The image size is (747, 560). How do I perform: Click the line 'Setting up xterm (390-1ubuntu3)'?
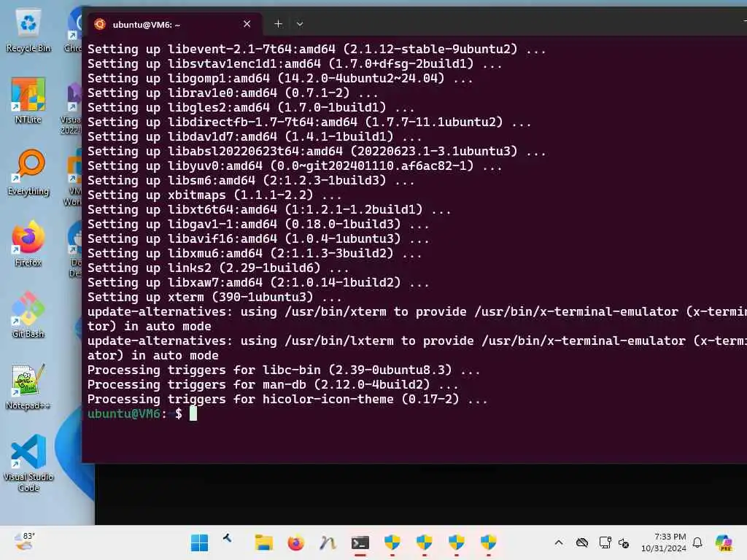click(x=214, y=297)
